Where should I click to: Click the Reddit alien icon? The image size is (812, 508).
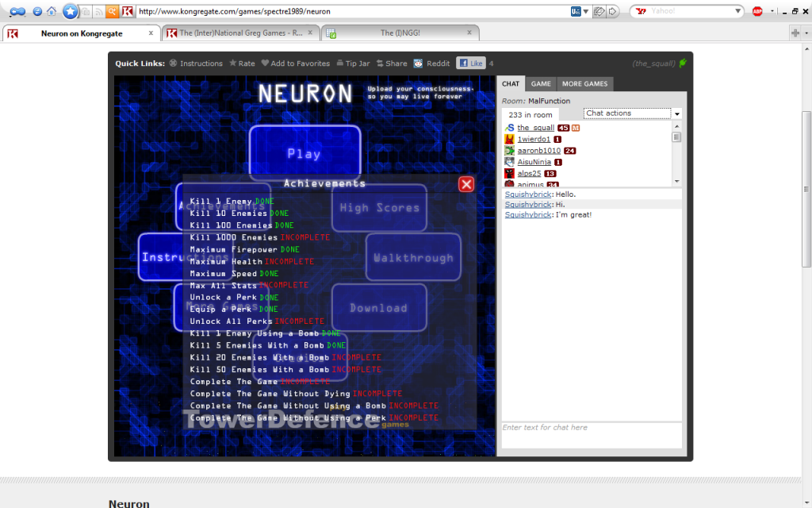point(418,63)
